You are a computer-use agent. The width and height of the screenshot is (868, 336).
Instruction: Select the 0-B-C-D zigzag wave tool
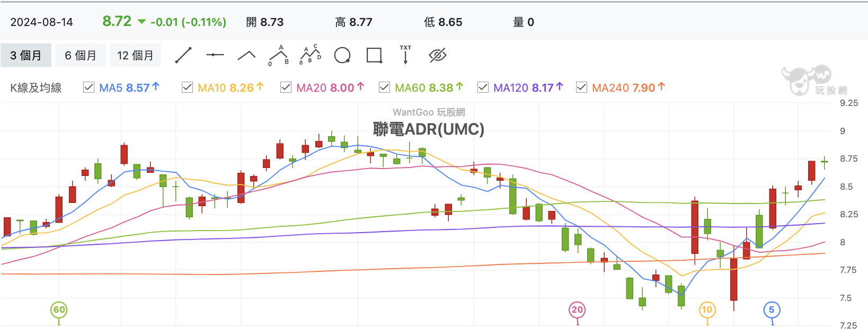[311, 55]
